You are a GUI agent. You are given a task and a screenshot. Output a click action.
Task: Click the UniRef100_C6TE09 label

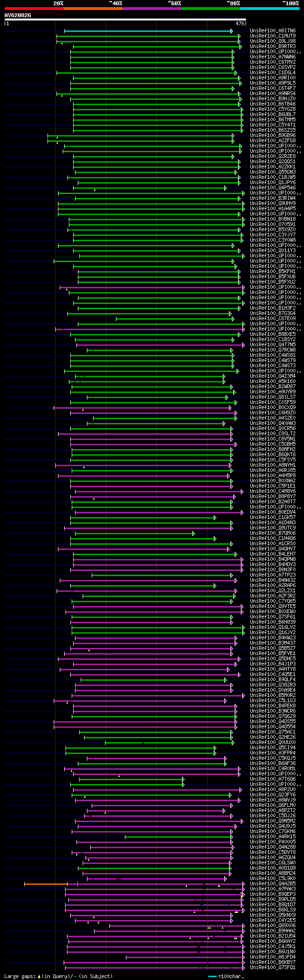[x=273, y=319]
